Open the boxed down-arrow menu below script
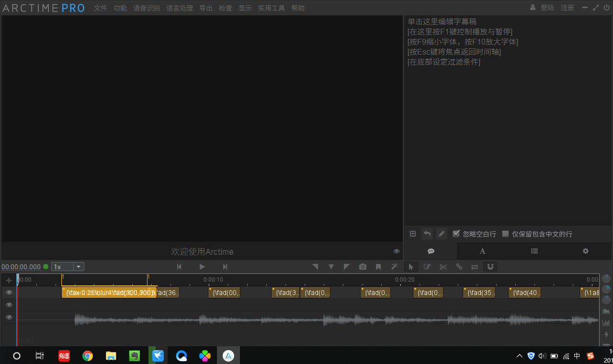 click(413, 234)
